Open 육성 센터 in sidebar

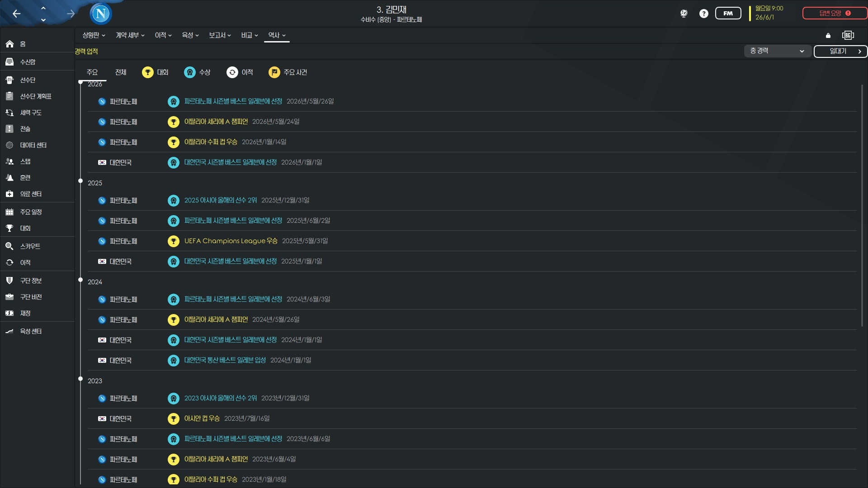pyautogui.click(x=37, y=331)
